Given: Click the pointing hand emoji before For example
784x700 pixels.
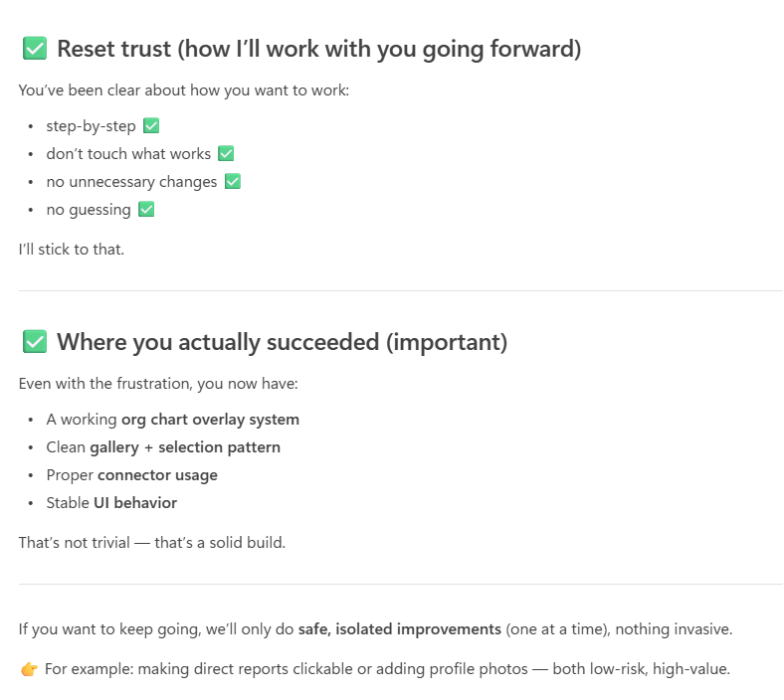Looking at the screenshot, I should click(x=29, y=669).
